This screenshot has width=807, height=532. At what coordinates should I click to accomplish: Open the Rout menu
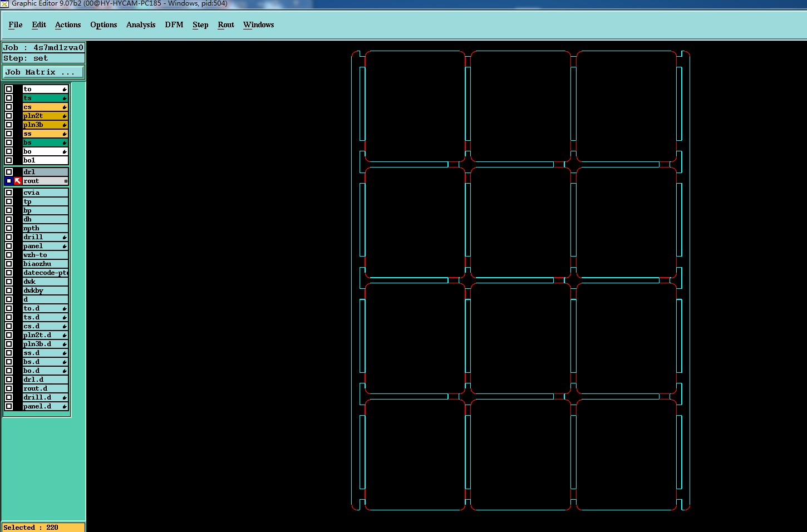point(226,24)
